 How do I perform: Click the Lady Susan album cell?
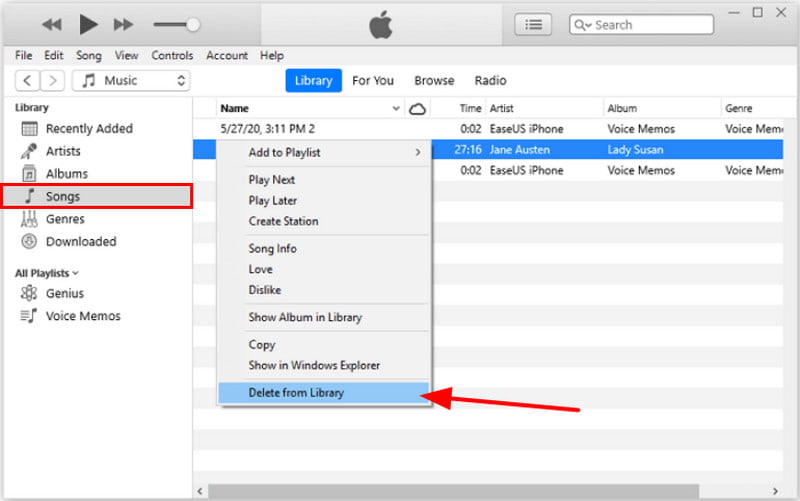635,149
